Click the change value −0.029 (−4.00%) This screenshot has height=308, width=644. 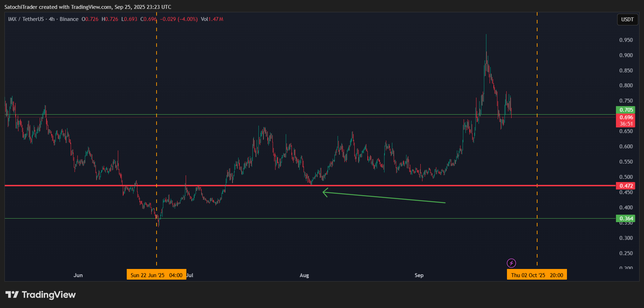(179, 19)
